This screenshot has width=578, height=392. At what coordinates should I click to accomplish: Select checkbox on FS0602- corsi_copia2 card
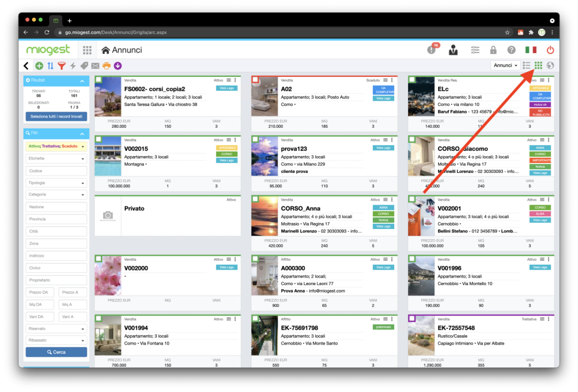tap(98, 80)
